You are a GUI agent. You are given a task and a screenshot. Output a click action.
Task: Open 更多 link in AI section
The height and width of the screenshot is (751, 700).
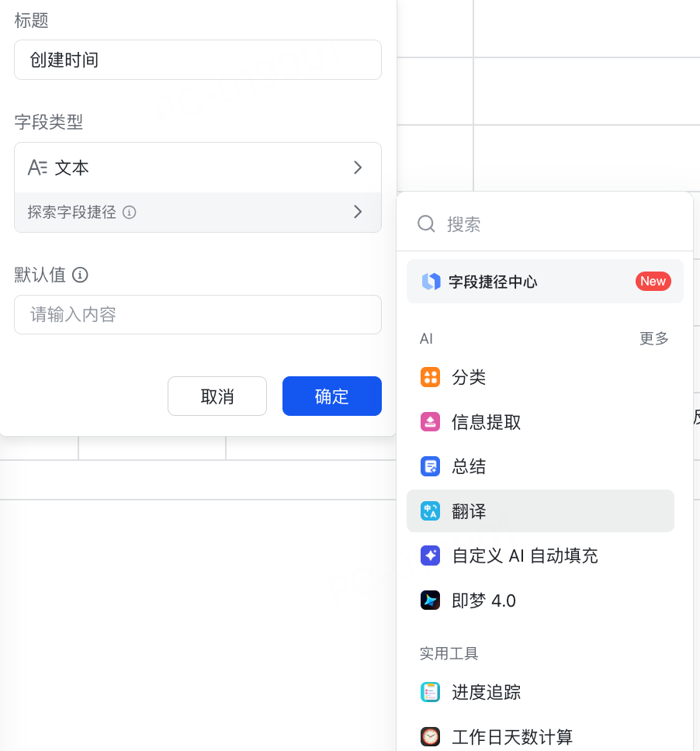(x=653, y=339)
